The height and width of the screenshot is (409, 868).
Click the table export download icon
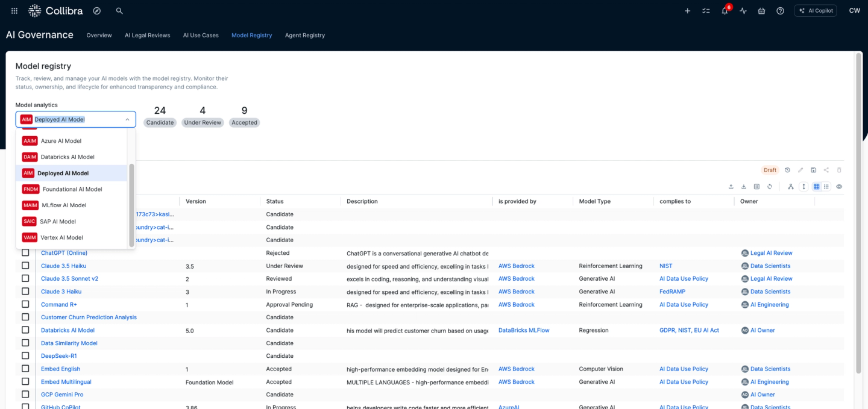[744, 187]
